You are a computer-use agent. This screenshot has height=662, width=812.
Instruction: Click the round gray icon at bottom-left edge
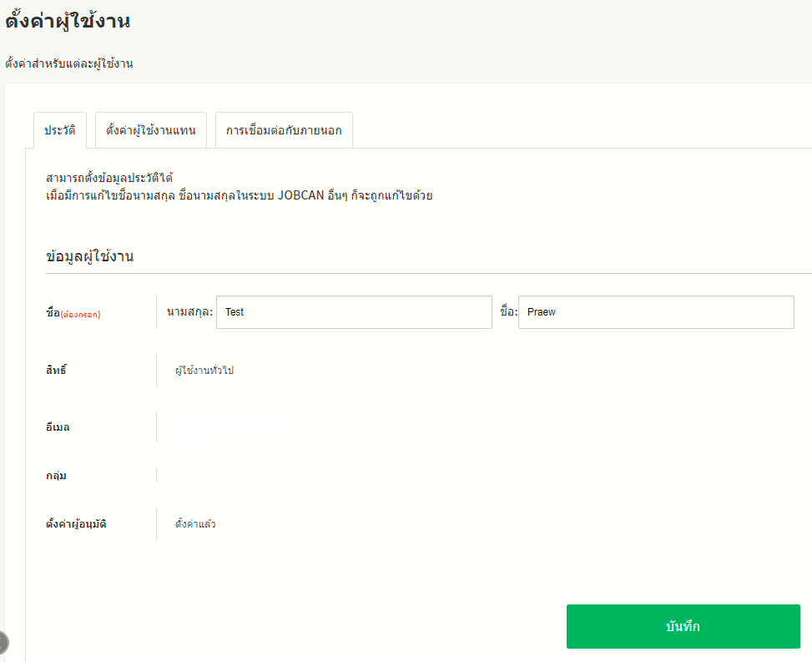coord(3,642)
